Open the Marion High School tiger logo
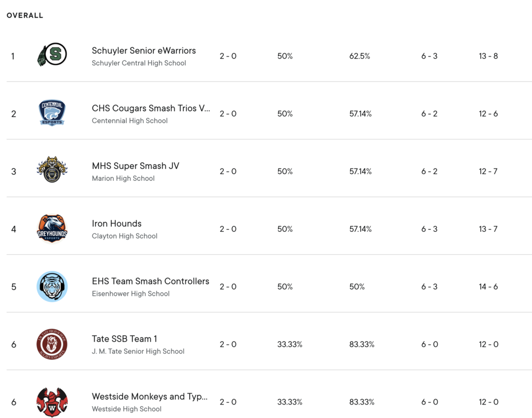 (52, 169)
